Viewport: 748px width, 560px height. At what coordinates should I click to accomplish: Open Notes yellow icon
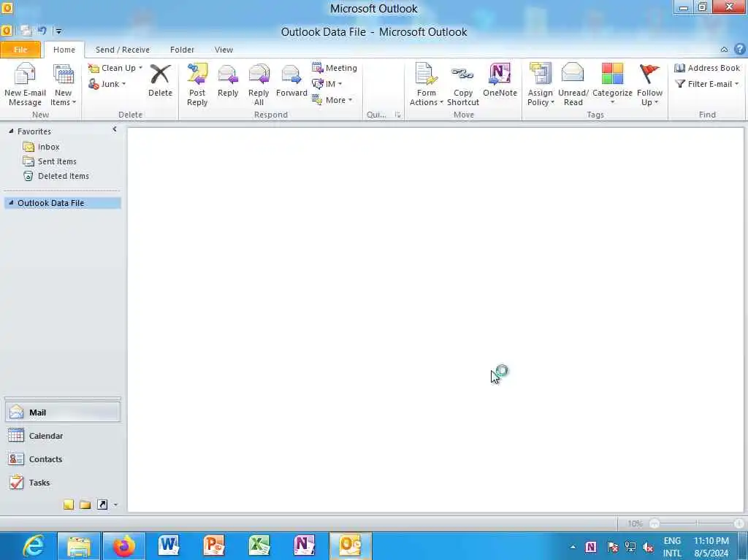pos(68,505)
